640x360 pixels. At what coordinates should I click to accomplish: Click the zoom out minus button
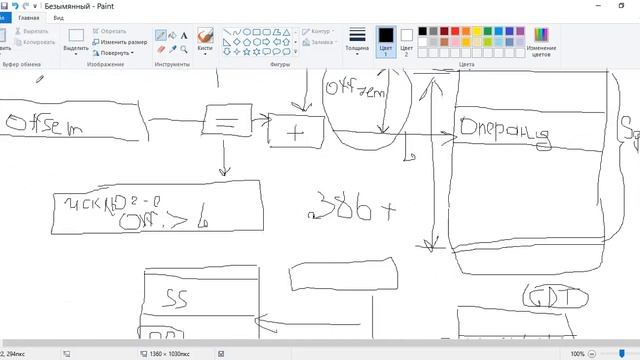(592, 354)
